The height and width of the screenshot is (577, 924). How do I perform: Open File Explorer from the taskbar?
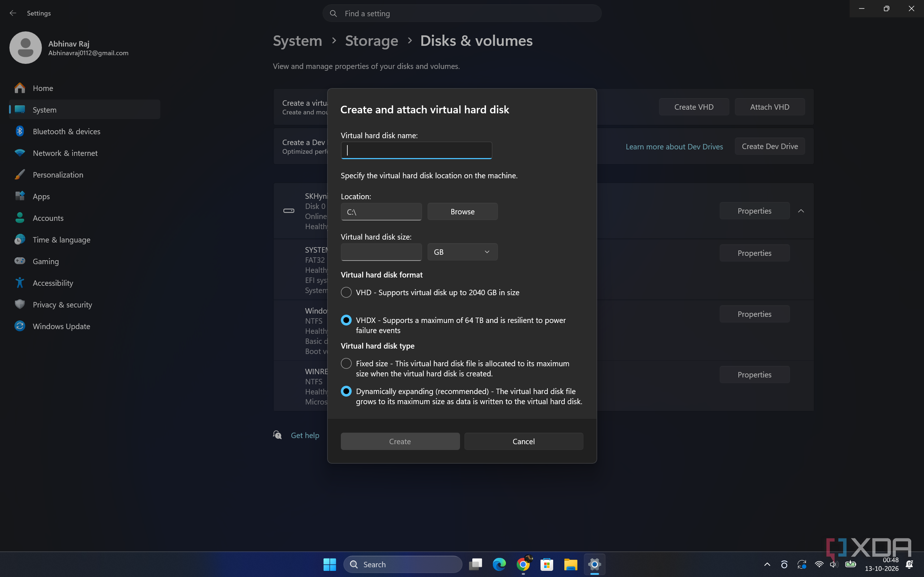click(x=571, y=564)
